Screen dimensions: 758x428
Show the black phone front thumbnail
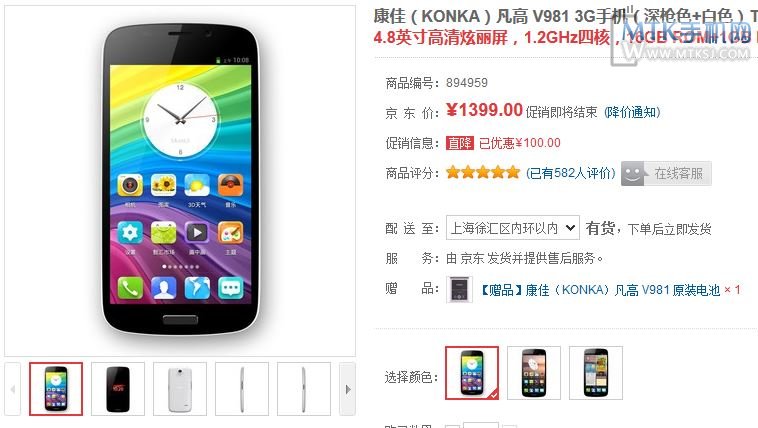[118, 389]
